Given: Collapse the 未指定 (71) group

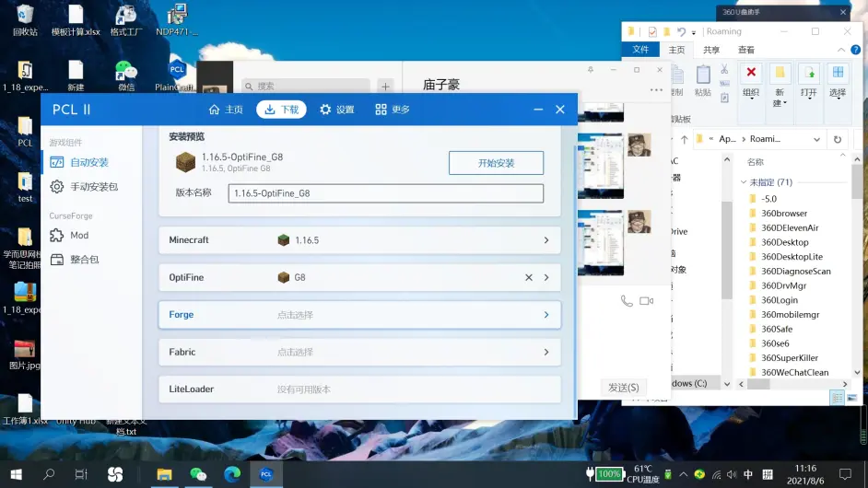Looking at the screenshot, I should 744,182.
